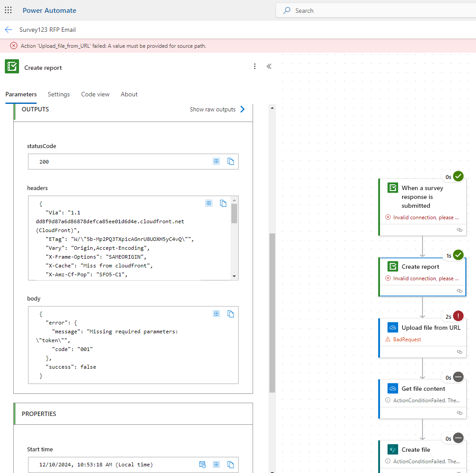
Task: Toggle the connection indicator on the survey trigger card
Action: (x=459, y=230)
